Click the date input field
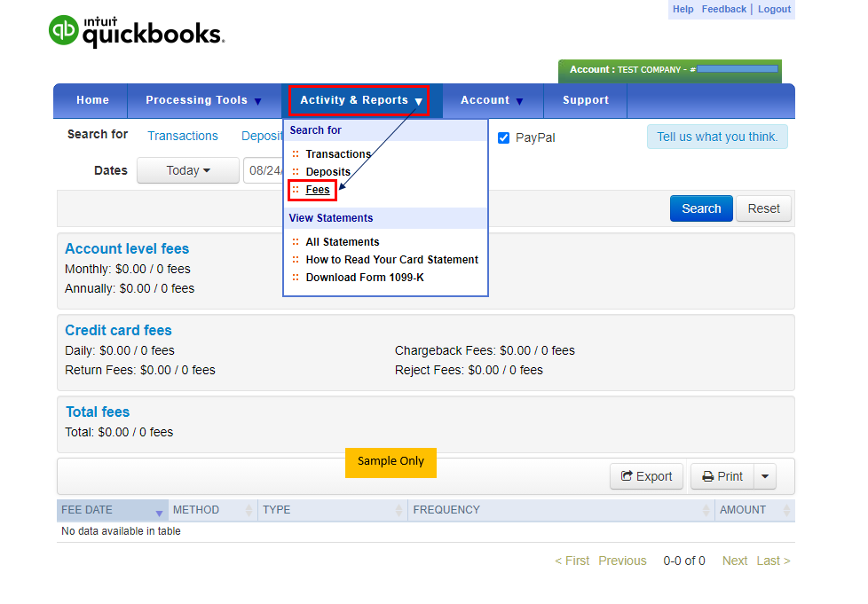Screen dimensions: 868x604 263,170
